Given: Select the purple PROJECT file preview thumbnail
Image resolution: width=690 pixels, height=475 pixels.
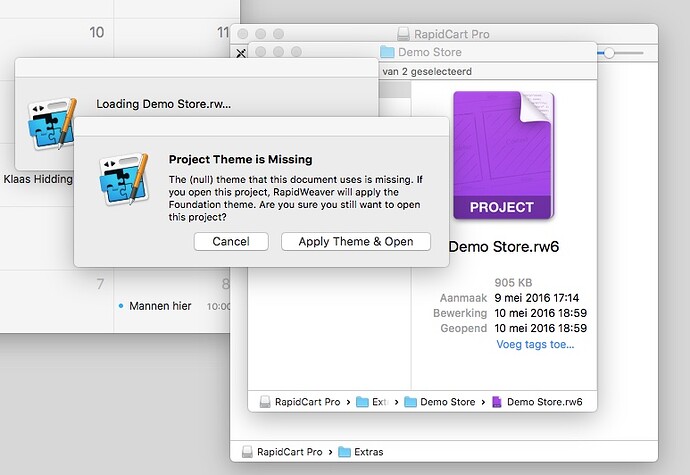Looking at the screenshot, I should 503,155.
